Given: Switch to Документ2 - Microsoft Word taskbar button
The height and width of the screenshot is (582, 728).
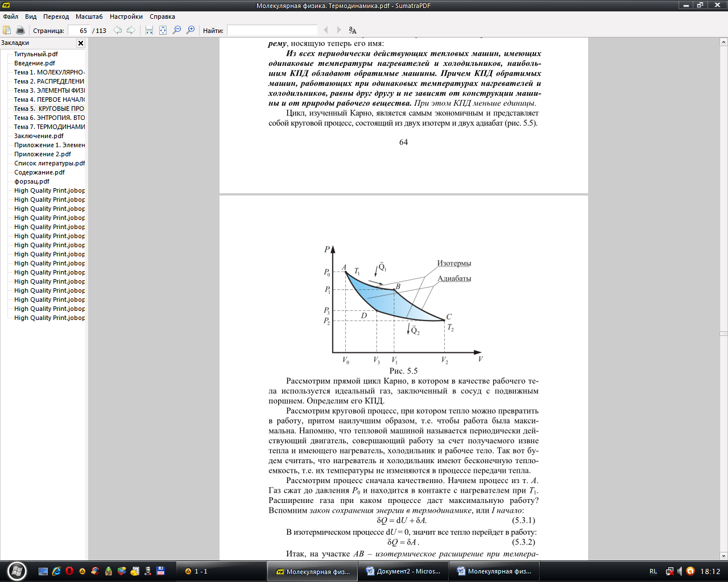Looking at the screenshot, I should coord(403,571).
